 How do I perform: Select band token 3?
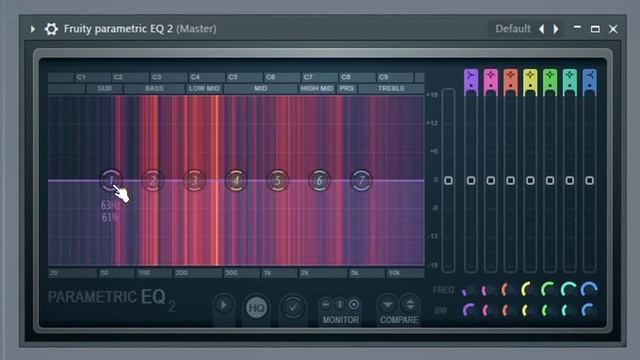194,180
